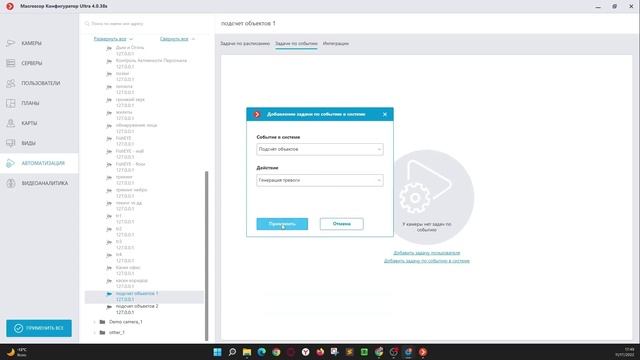Image resolution: width=640 pixels, height=360 pixels.
Task: Open Microsoft Edge from taskbar
Action: pyautogui.click(x=262, y=352)
